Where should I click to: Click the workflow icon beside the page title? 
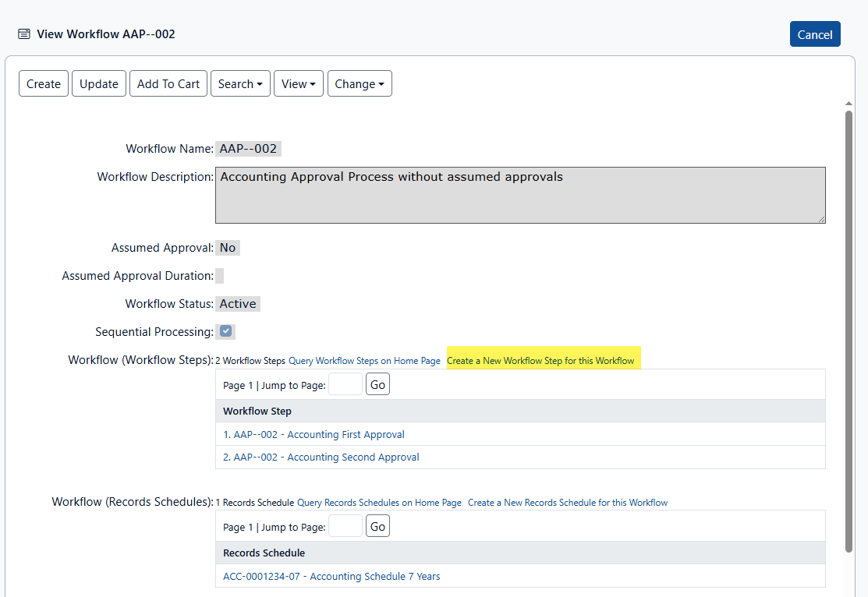tap(24, 34)
